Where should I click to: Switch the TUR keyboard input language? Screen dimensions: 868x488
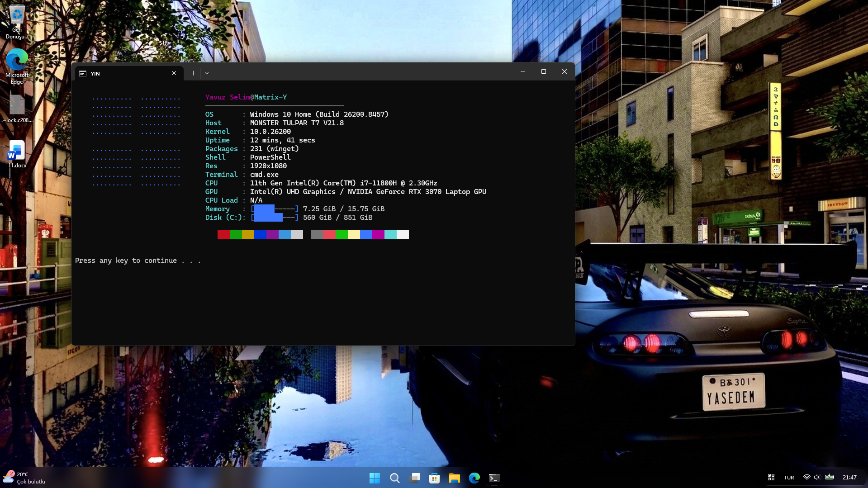pos(789,478)
